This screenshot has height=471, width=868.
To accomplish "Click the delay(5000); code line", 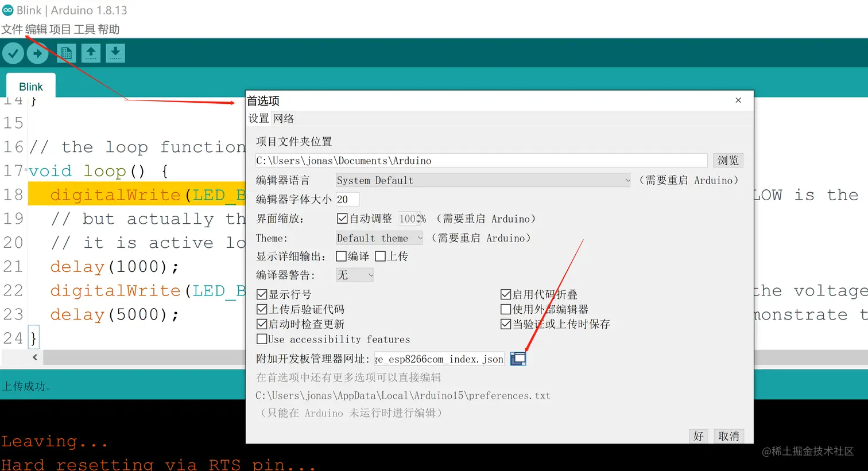I will pyautogui.click(x=114, y=314).
